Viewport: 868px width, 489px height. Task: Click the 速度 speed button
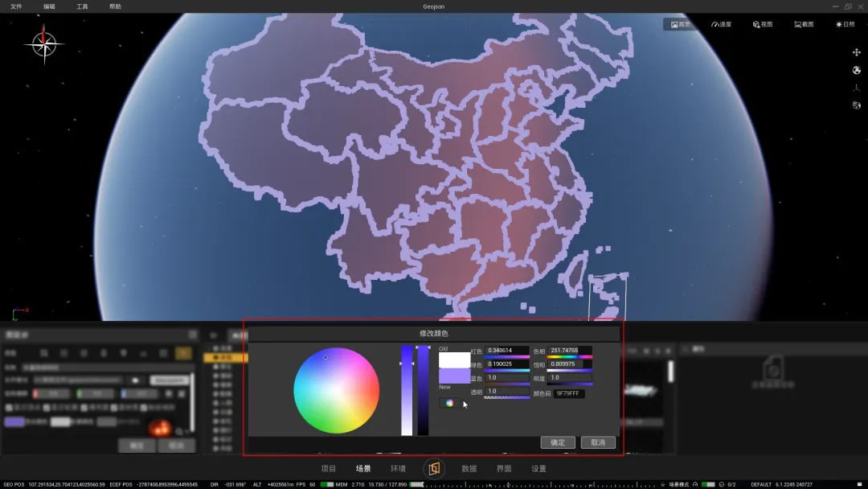coord(721,24)
